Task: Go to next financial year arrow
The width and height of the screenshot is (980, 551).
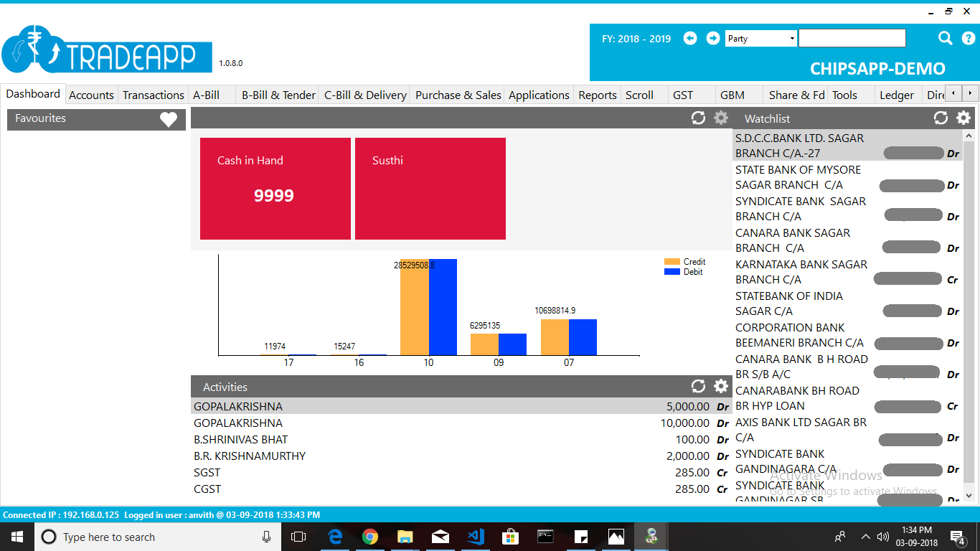Action: (713, 39)
